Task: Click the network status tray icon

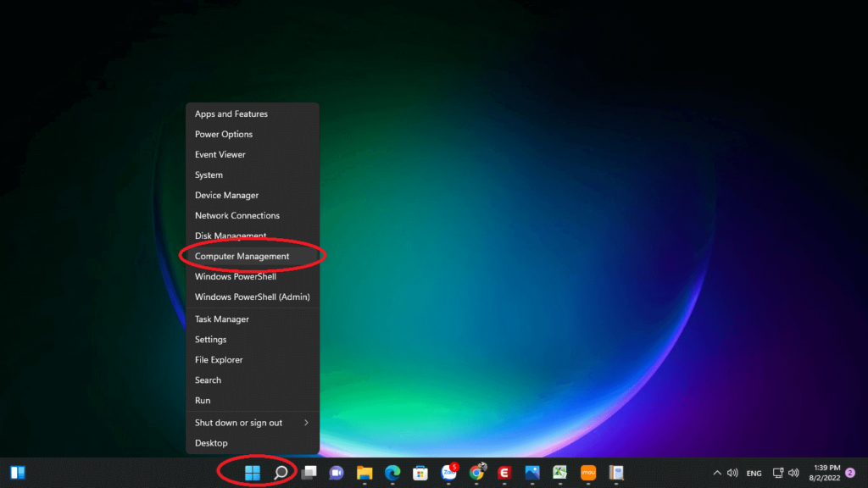Action: [778, 473]
